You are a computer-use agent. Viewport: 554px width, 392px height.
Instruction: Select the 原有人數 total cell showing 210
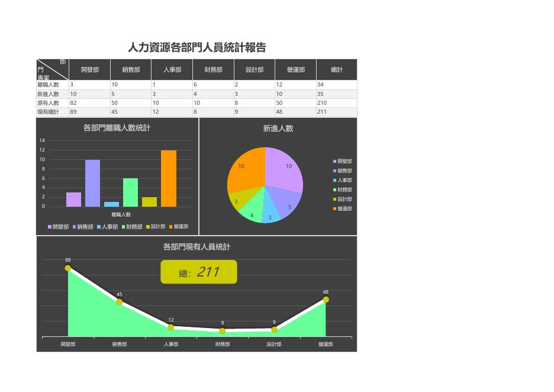(337, 103)
